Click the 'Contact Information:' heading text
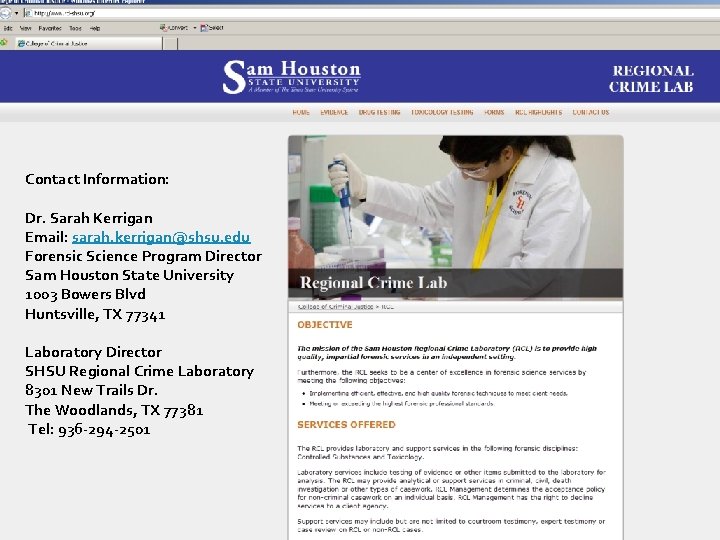 click(97, 179)
